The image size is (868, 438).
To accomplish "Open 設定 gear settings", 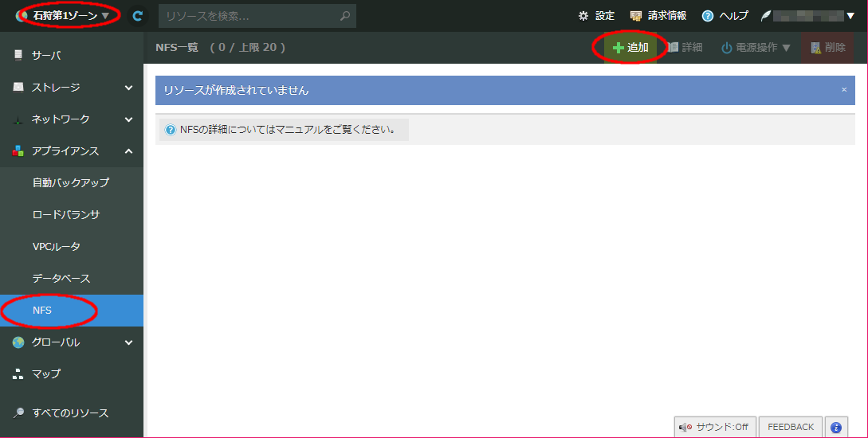I will point(596,15).
